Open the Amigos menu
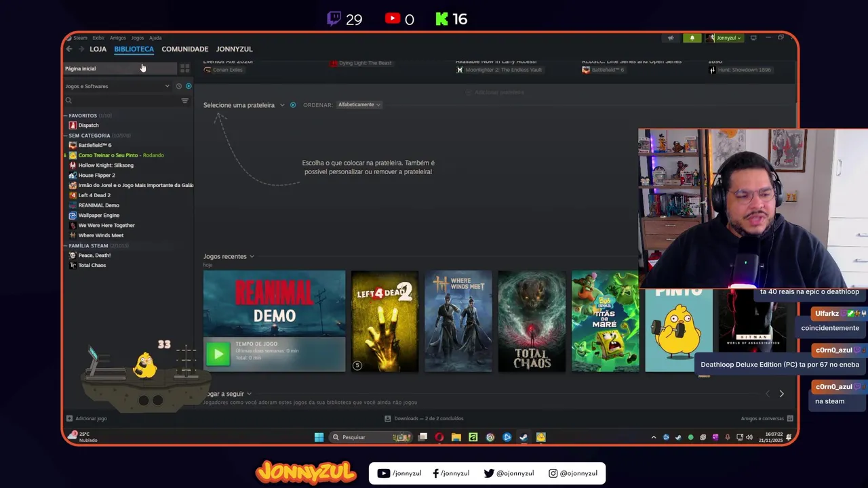The width and height of the screenshot is (868, 488). pyautogui.click(x=118, y=38)
